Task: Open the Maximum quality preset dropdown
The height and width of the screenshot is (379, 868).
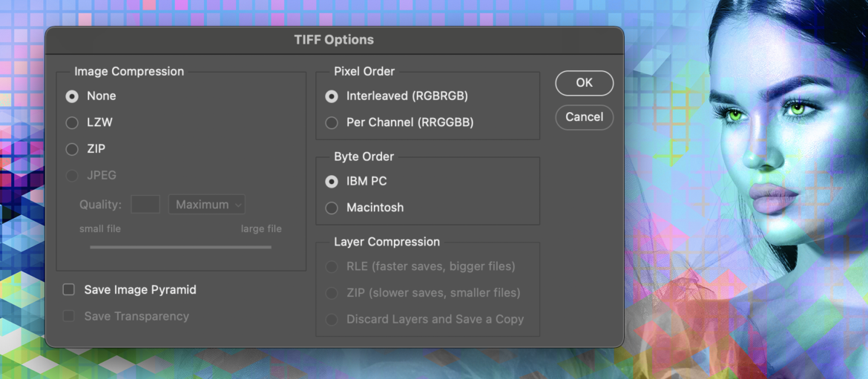Action: click(x=207, y=205)
